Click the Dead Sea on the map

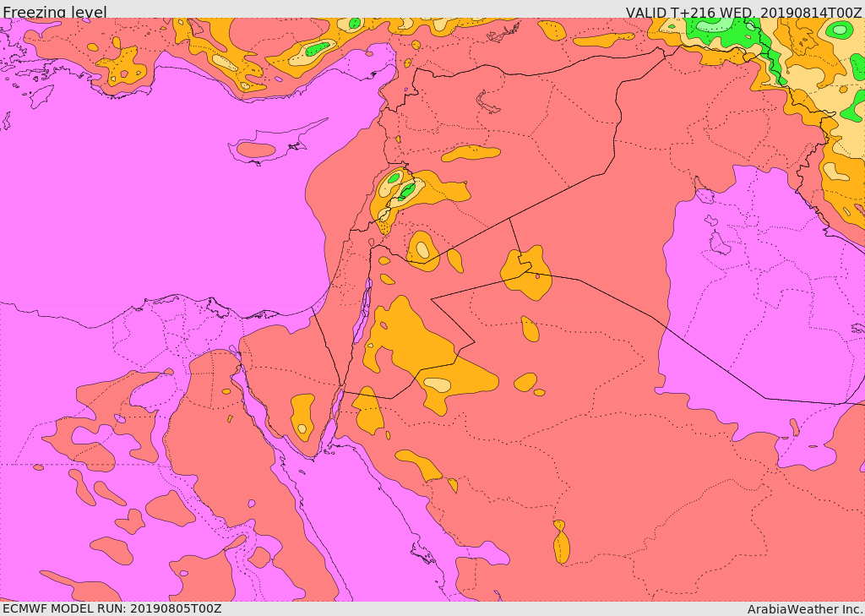point(362,312)
